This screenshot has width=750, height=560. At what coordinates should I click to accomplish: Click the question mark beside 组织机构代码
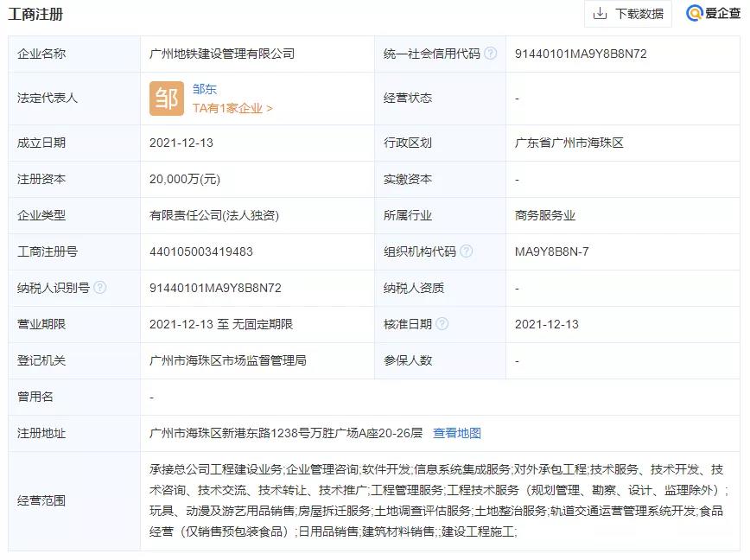[x=466, y=252]
